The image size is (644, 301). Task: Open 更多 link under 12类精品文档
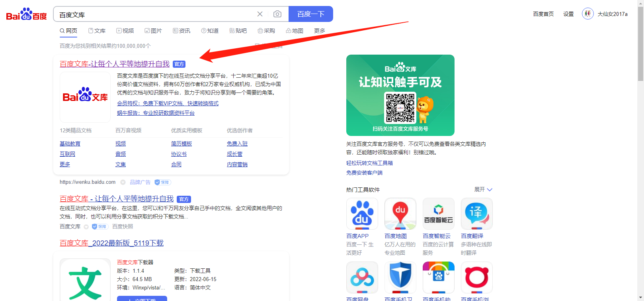tap(65, 164)
